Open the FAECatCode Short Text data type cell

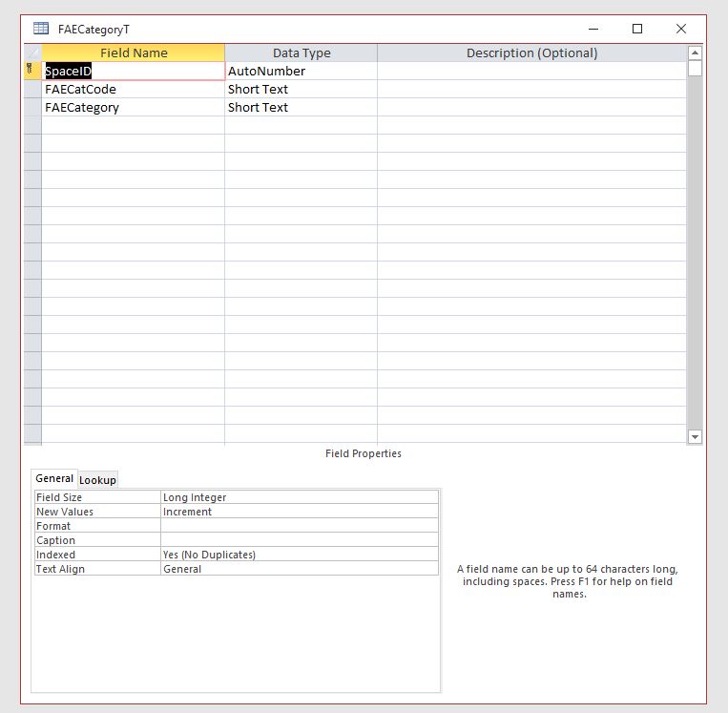pos(301,89)
